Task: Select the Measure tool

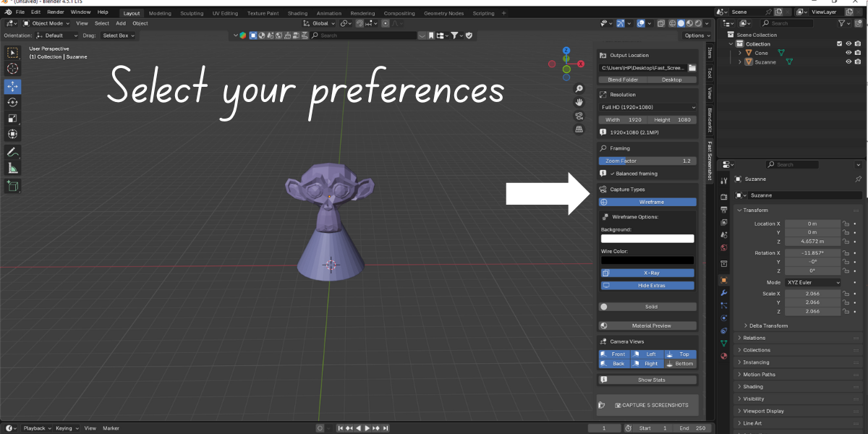Action: [x=13, y=169]
